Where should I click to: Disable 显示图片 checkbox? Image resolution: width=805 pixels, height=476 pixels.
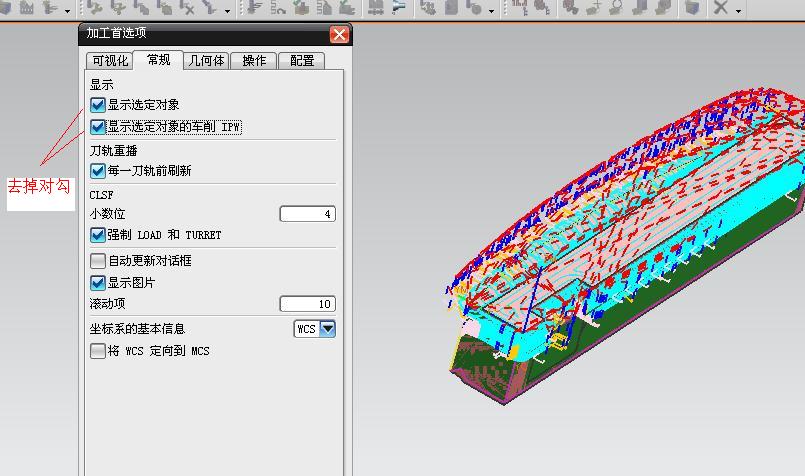(98, 283)
